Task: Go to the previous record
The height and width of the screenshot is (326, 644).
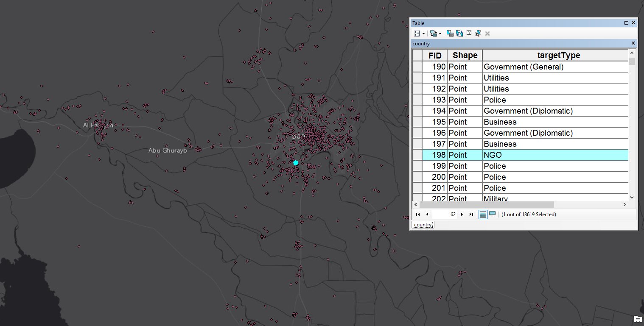Action: click(427, 215)
